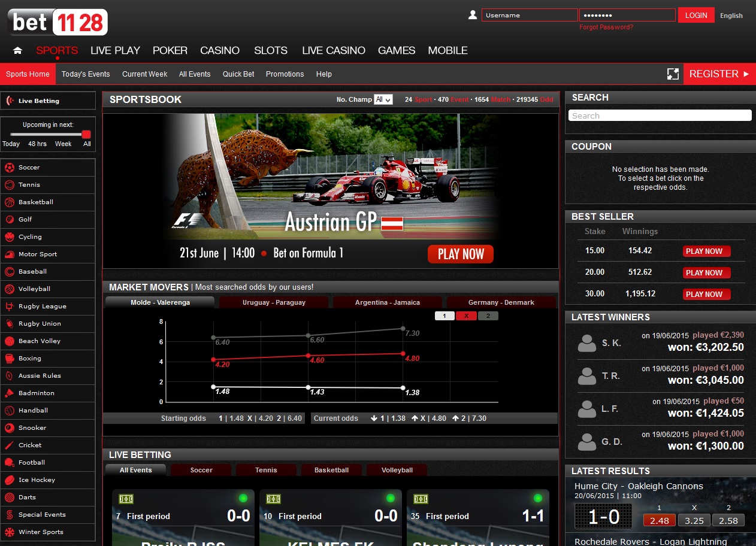
Task: Click the Baseball icon
Action: 9,272
